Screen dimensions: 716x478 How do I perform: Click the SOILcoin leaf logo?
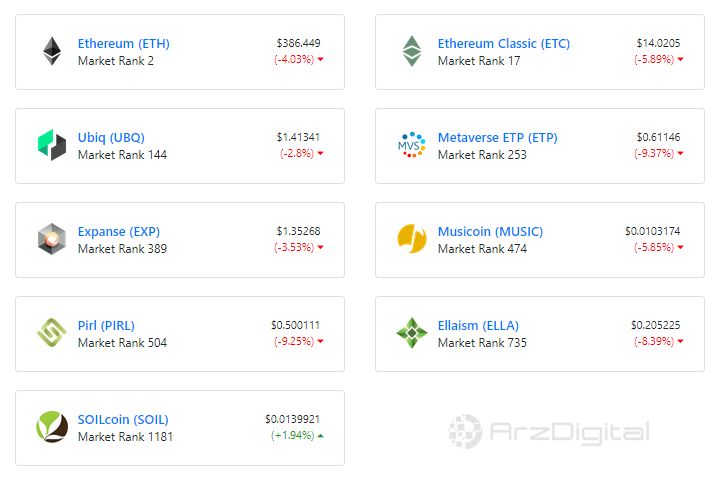point(52,426)
